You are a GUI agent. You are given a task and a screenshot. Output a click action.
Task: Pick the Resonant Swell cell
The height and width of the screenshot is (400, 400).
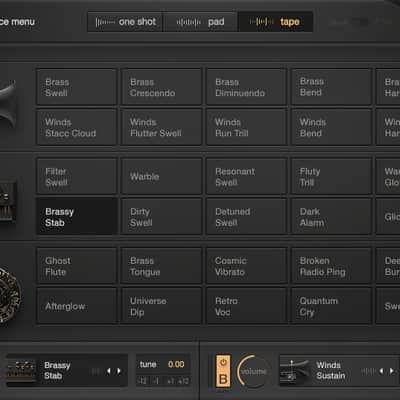[x=246, y=176]
